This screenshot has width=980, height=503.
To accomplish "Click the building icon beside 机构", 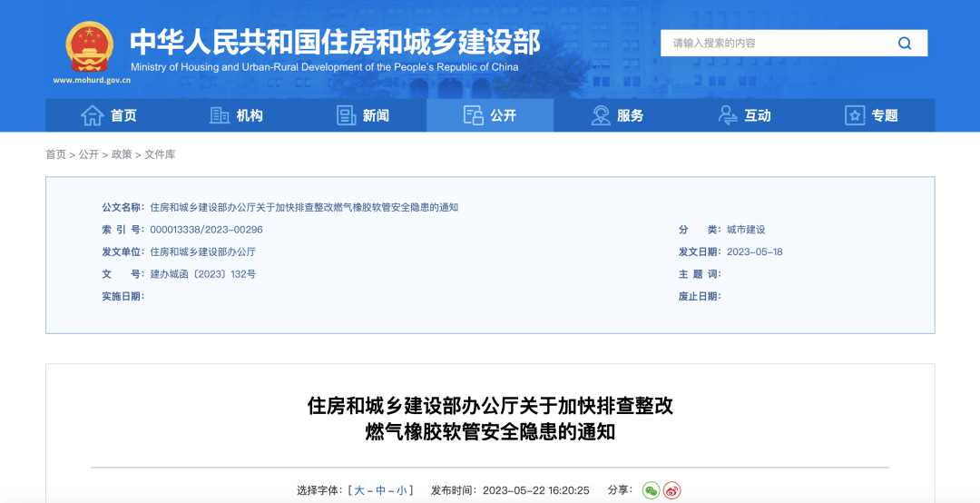I will click(x=220, y=115).
